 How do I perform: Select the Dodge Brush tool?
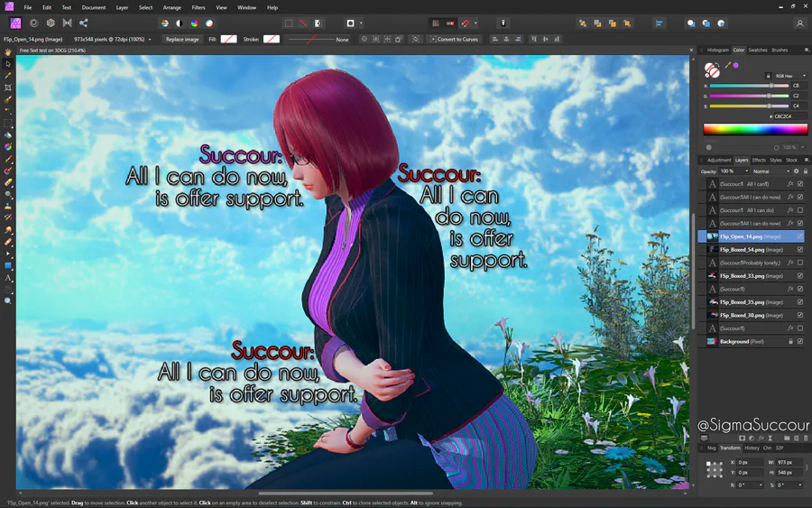(x=8, y=195)
